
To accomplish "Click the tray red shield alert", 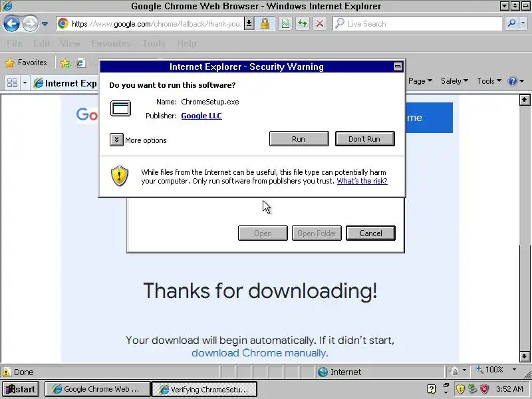I will click(x=485, y=389).
